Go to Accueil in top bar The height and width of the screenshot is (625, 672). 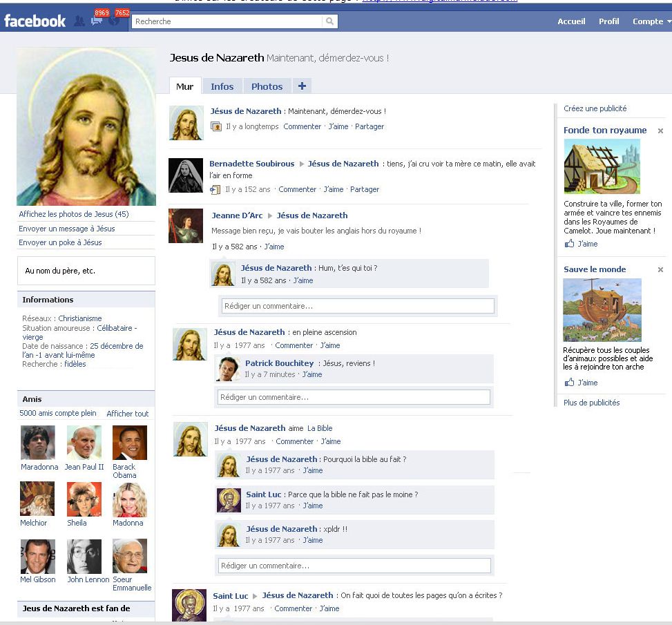(571, 21)
